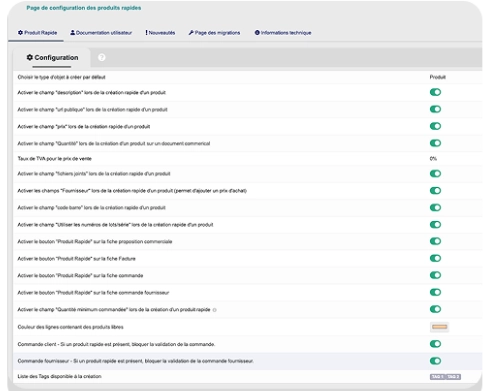490x391 pixels.
Task: Select the Configuration sub-tab
Action: [52, 58]
